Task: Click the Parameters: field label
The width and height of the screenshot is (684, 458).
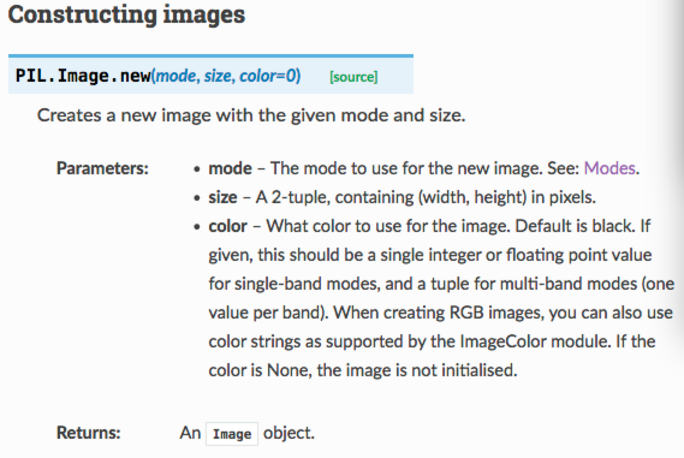Action: click(102, 167)
